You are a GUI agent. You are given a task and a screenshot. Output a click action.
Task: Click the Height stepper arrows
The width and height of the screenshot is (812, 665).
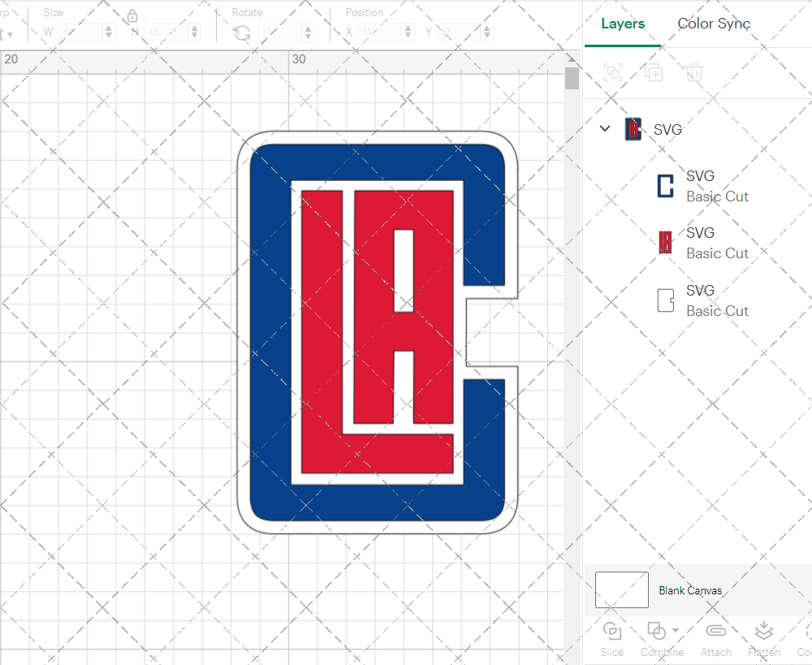click(x=194, y=32)
